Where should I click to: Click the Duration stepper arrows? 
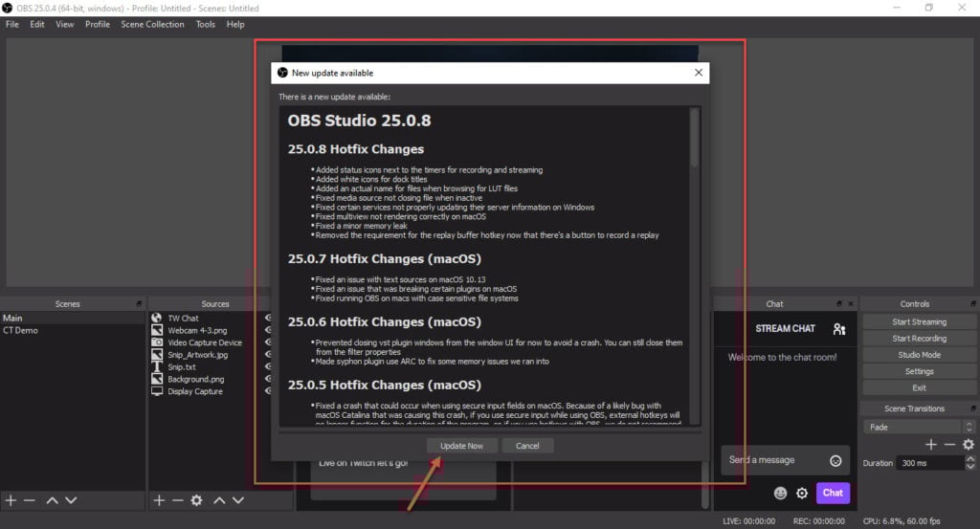click(970, 463)
